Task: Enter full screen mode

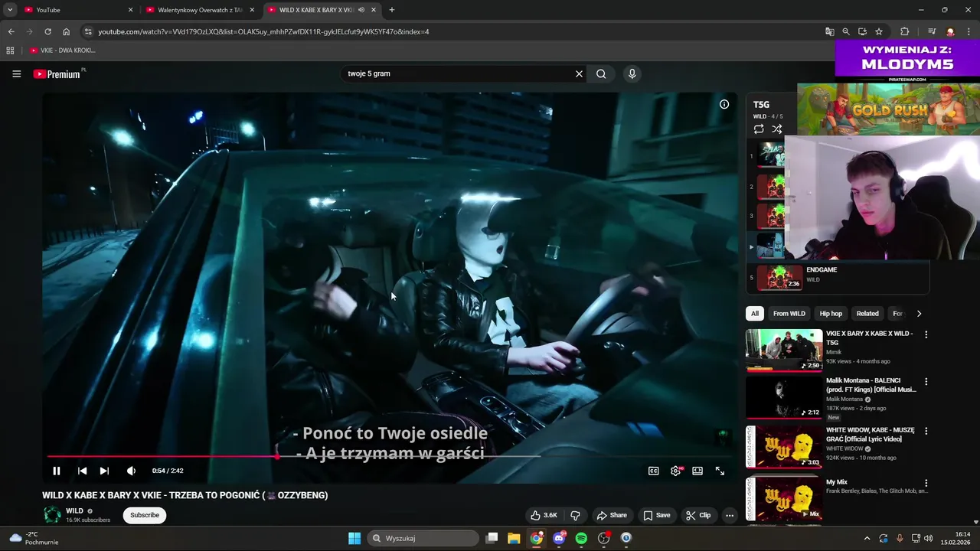Action: click(720, 471)
